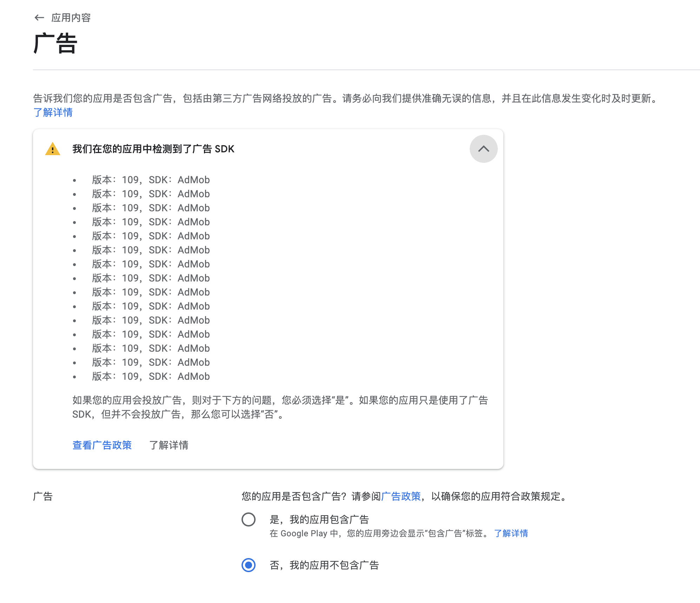This screenshot has height=603, width=700.
Task: Click the 否，我的应用不包含广告 label
Action: point(324,565)
